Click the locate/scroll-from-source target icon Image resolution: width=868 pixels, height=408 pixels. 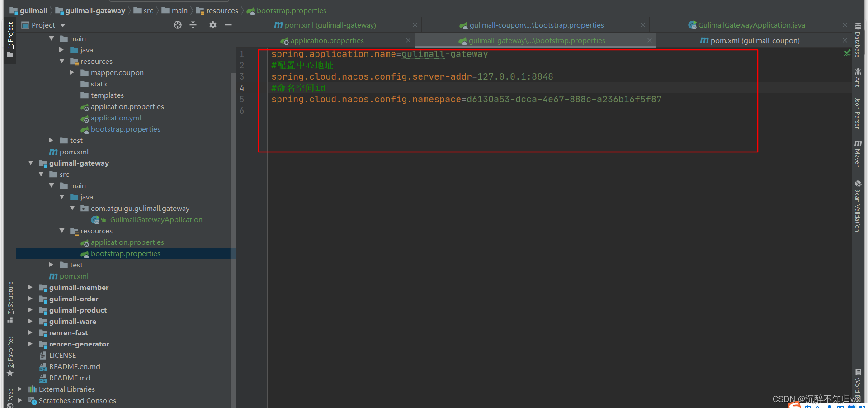pos(178,25)
